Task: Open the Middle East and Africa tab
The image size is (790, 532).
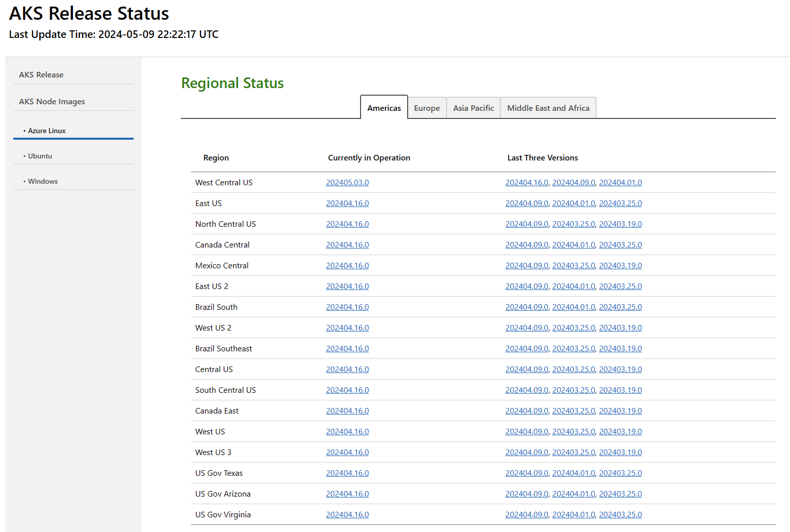Action: (548, 107)
